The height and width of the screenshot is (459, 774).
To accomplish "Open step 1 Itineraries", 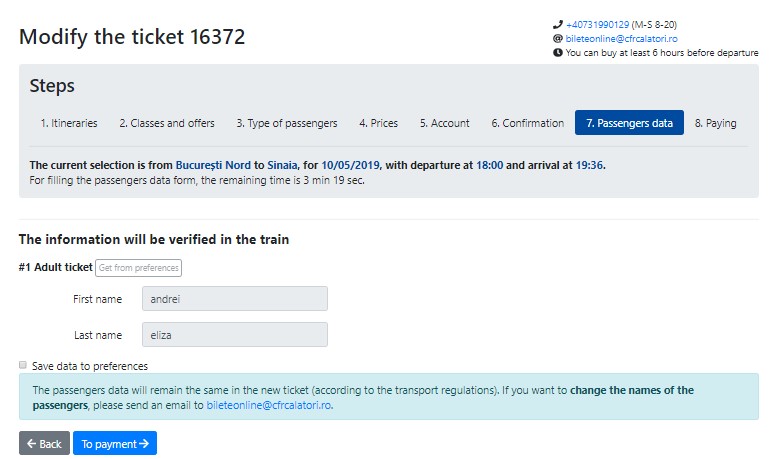I will (x=69, y=123).
